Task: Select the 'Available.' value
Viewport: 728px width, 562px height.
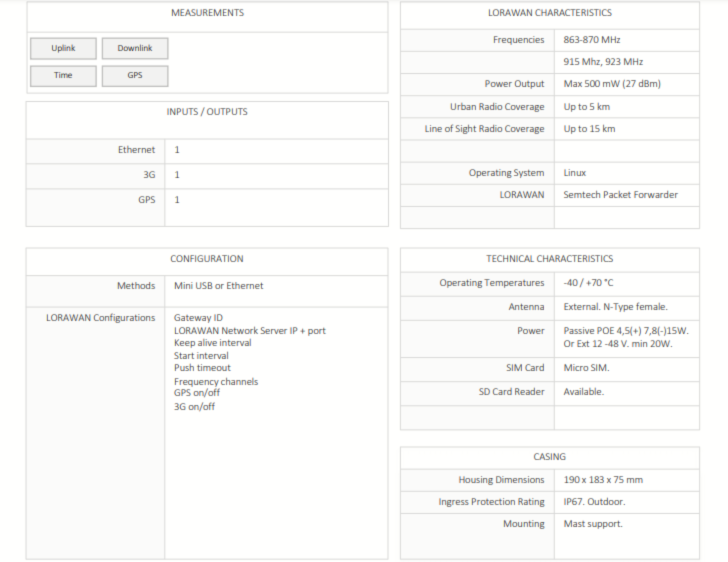Action: coord(584,392)
